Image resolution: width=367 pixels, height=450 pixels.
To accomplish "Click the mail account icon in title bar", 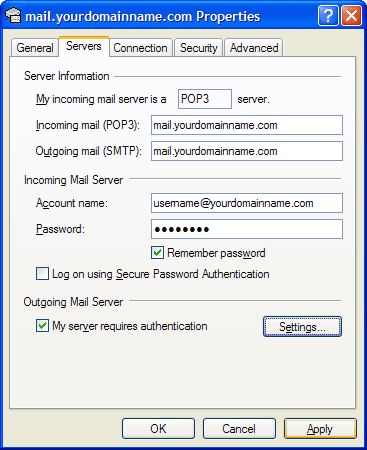I will (13, 16).
